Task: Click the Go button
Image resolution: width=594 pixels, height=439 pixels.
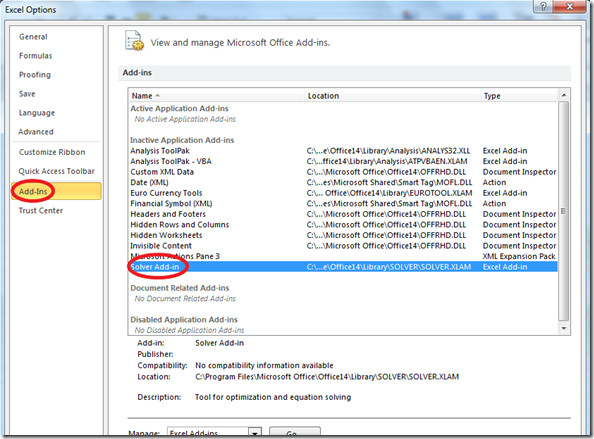Action: pyautogui.click(x=295, y=432)
